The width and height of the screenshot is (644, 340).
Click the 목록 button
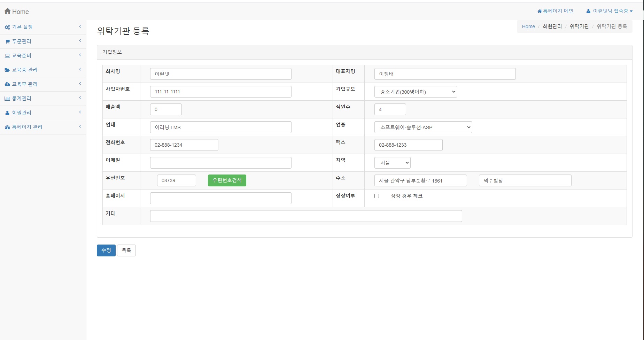pos(126,250)
